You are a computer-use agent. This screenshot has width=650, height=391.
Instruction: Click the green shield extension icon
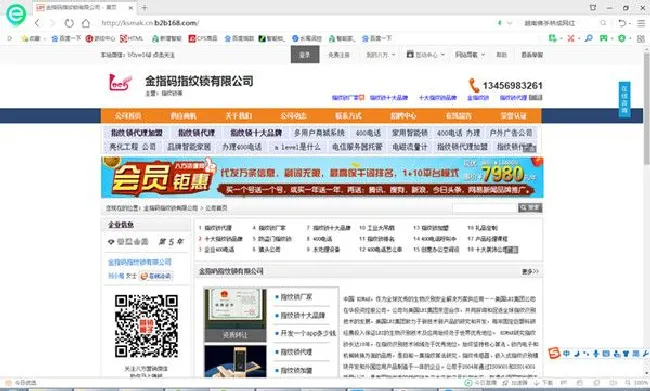(621, 39)
